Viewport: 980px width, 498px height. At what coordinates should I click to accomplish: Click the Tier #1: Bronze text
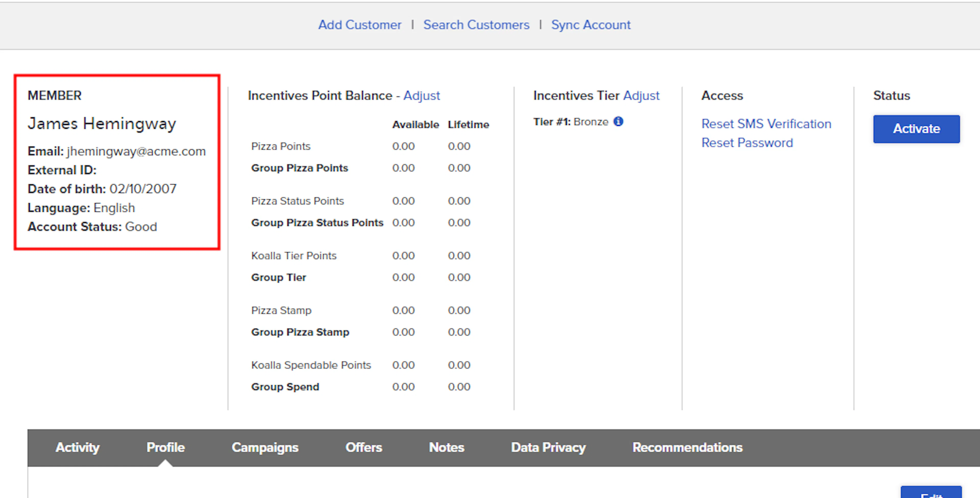[571, 122]
